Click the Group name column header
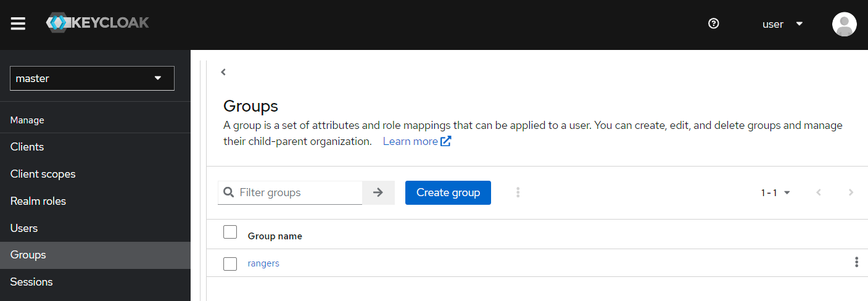 275,236
